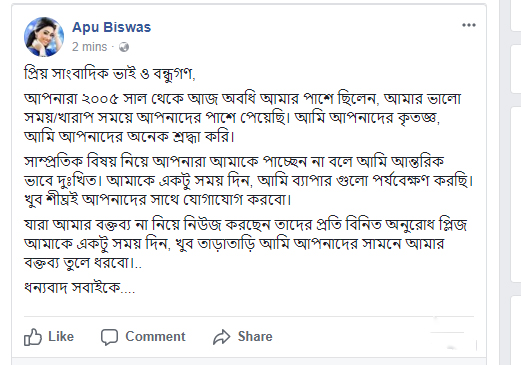521x365 pixels.
Task: Click the paragraph mentioning ২০০৫ সাল
Action: coord(242,118)
